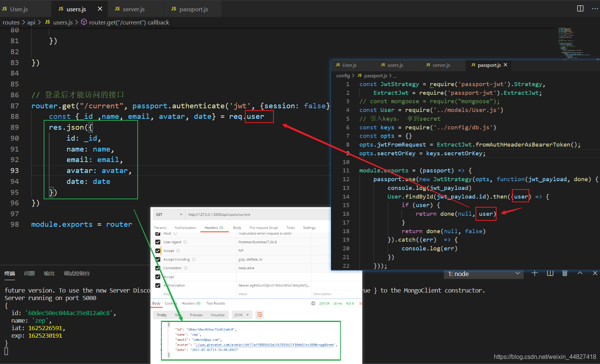
Task: Click the symbol icon before router.get breadcrumb
Action: tap(84, 22)
